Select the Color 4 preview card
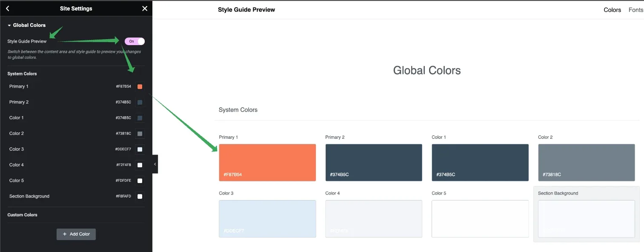This screenshot has height=252, width=644. tap(374, 219)
